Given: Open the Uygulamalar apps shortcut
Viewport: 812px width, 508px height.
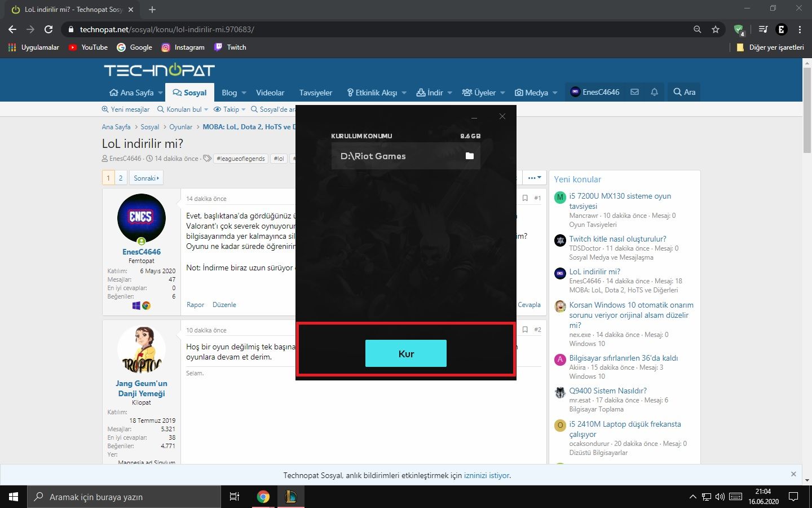Looking at the screenshot, I should click(34, 47).
